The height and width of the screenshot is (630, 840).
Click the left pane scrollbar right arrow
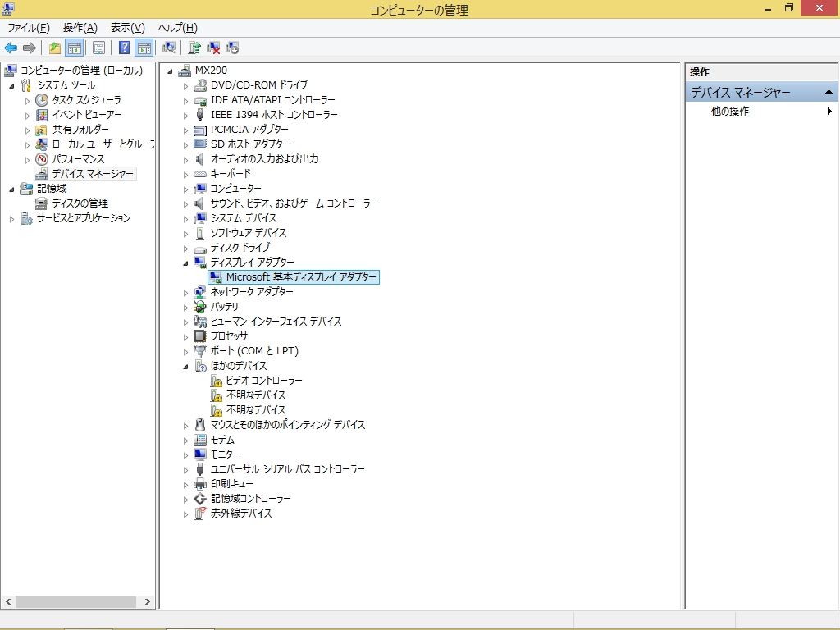[x=148, y=601]
